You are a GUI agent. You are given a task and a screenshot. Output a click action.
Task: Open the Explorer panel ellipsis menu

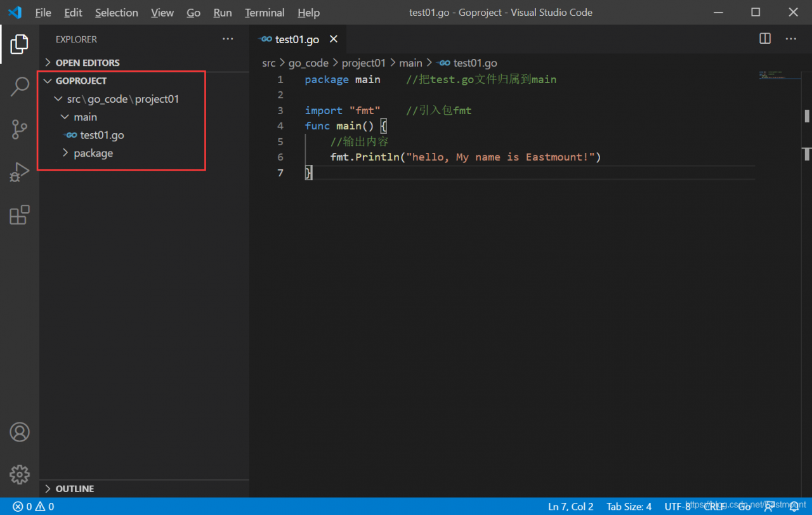pos(228,39)
